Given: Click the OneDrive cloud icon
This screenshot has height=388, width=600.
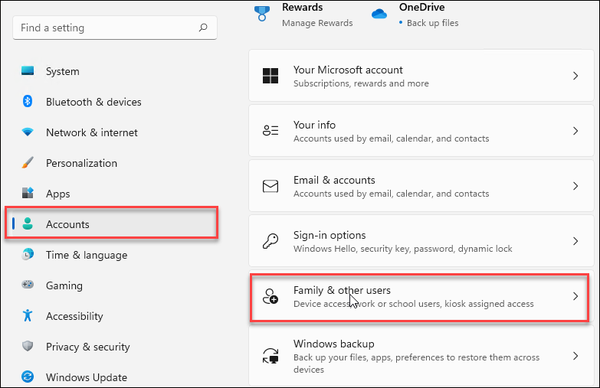Looking at the screenshot, I should pos(379,14).
